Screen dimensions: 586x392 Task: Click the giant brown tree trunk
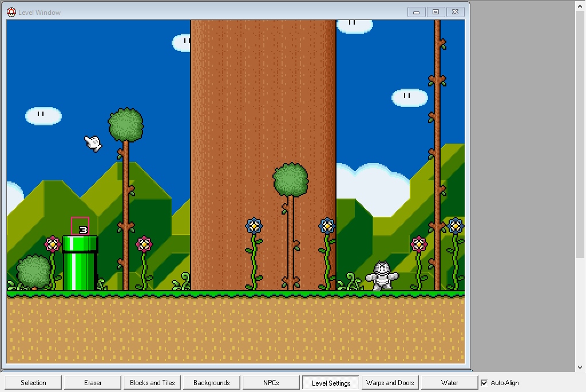[263, 155]
